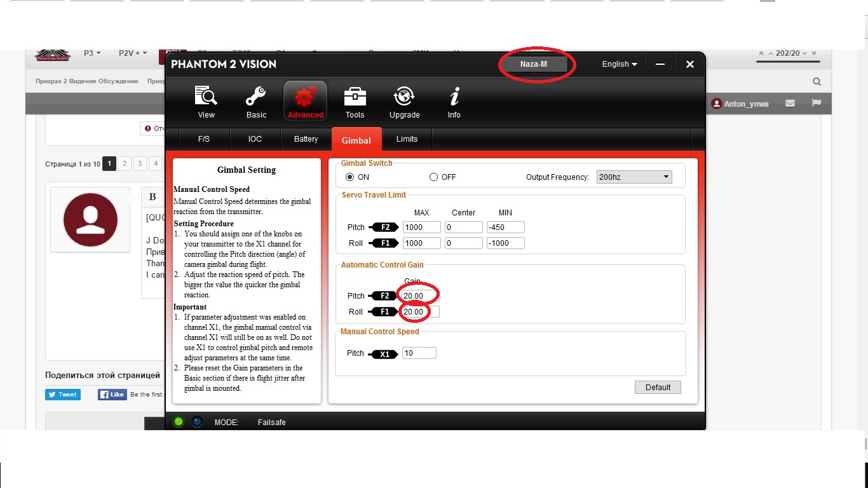Minimize the Phantom 2 Vision window

pyautogui.click(x=660, y=64)
